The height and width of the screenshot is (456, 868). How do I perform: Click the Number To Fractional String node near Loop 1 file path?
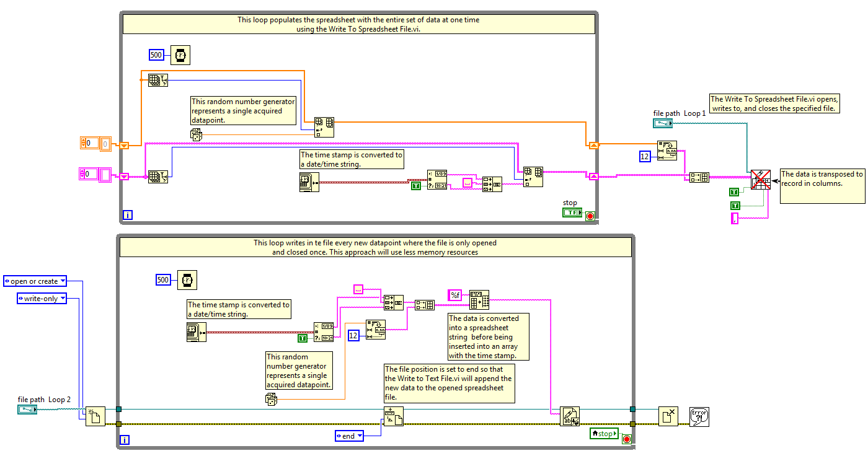click(x=667, y=151)
